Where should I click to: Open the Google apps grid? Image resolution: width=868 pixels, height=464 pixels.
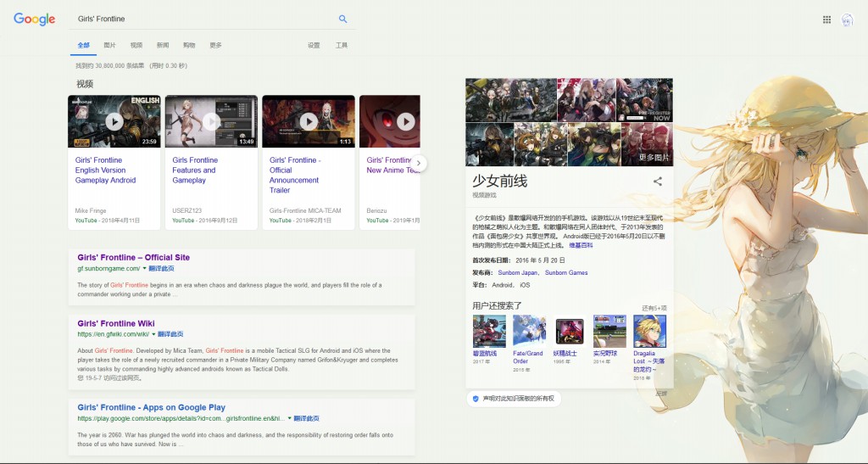(x=826, y=20)
